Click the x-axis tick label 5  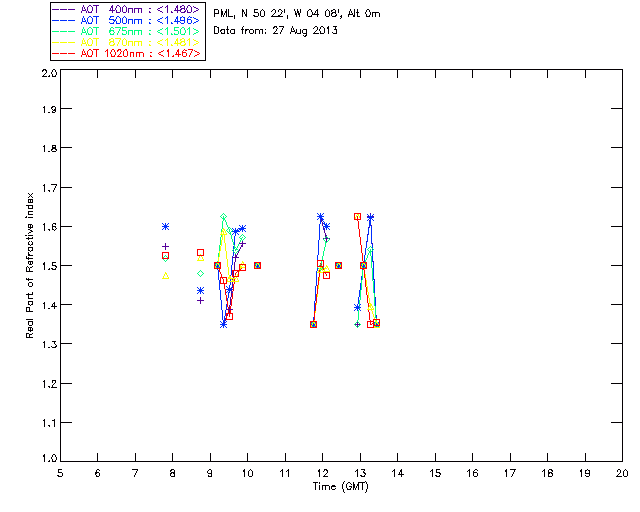tap(60, 473)
